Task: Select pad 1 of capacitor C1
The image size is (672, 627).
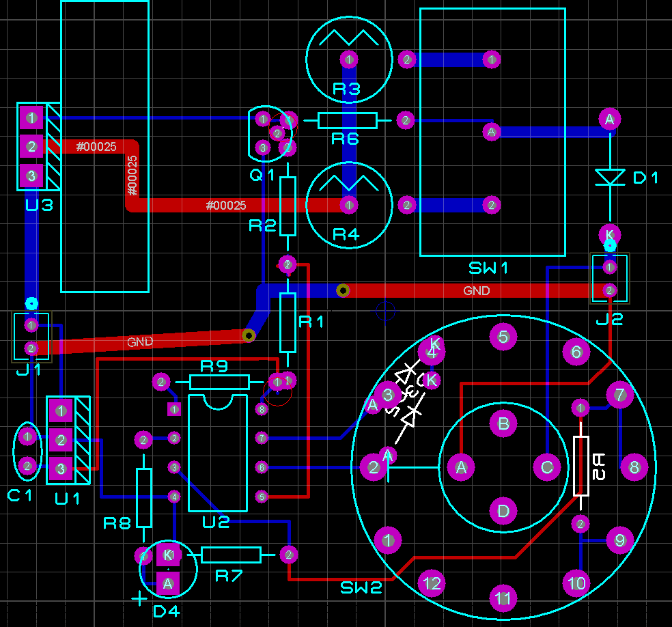Action: click(27, 436)
